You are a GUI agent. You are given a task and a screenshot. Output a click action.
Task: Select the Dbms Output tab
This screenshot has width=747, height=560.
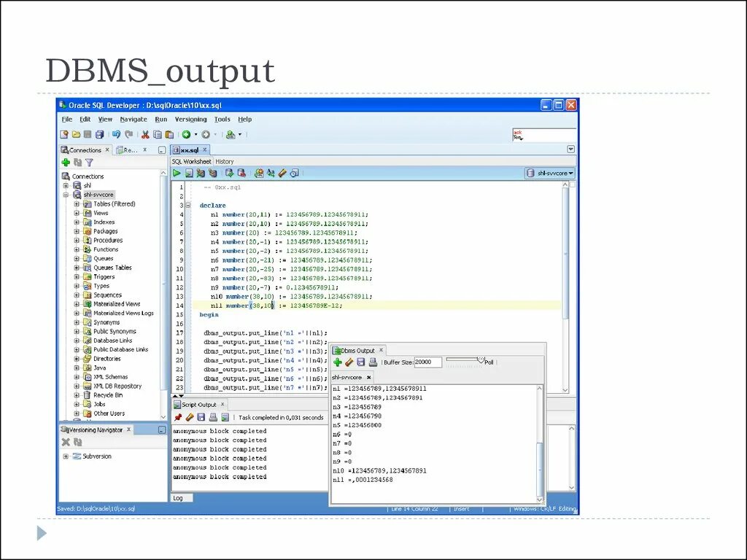coord(357,351)
